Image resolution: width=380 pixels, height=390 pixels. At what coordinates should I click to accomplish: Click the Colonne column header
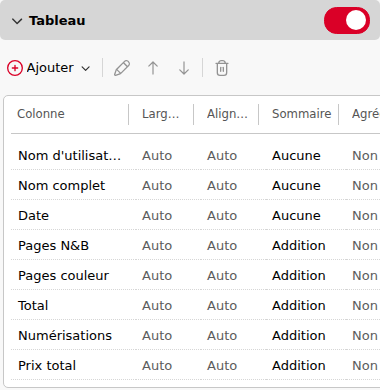[x=41, y=114]
